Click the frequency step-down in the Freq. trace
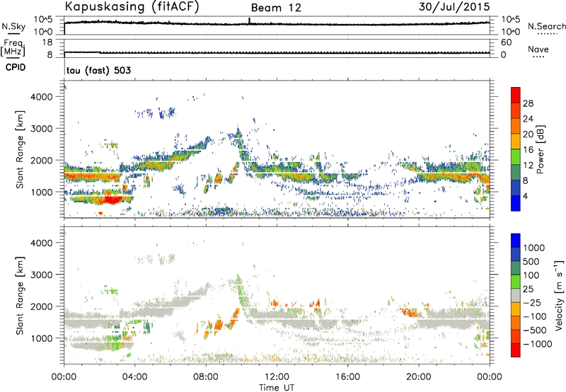The width and height of the screenshot is (566, 392). [x=100, y=52]
